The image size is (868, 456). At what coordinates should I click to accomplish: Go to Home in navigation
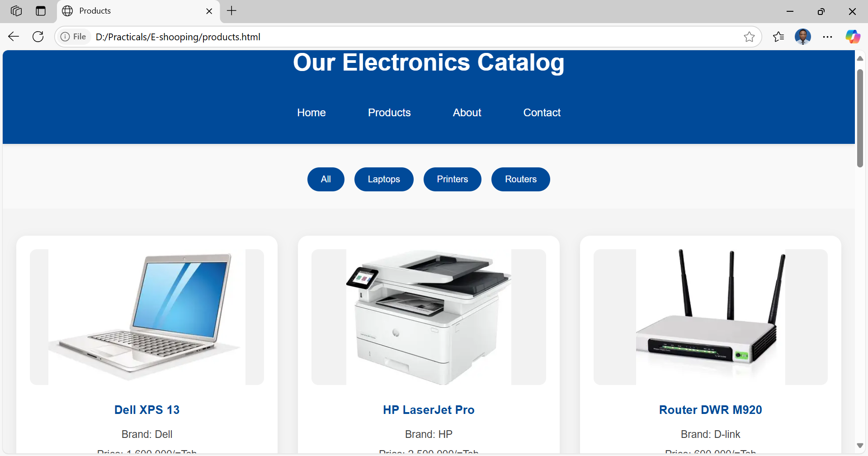coord(311,113)
